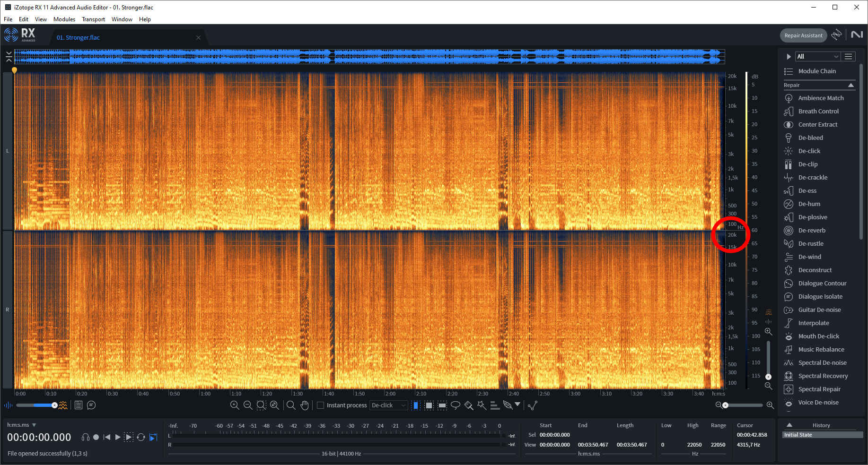Adjust the waveform/spectrogram opacity slider
Screen dimensions: 868x465
click(x=54, y=405)
